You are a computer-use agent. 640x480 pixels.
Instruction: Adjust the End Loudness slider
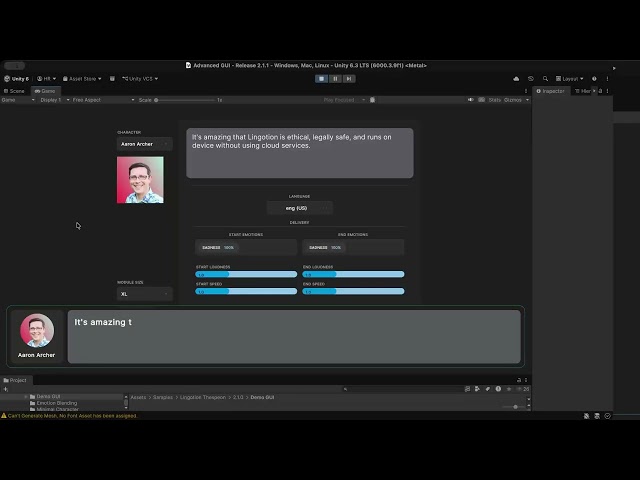353,274
